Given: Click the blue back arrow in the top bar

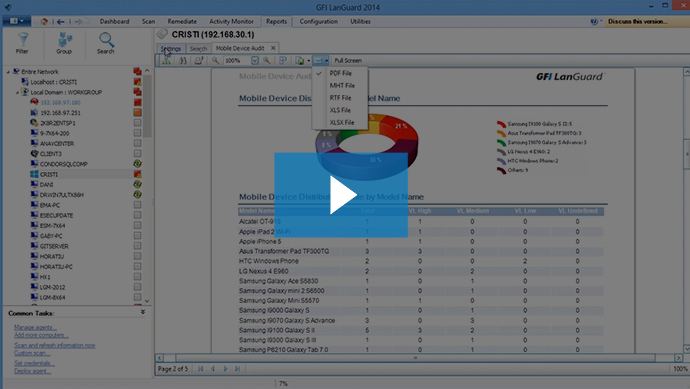Looking at the screenshot, I should 61,22.
